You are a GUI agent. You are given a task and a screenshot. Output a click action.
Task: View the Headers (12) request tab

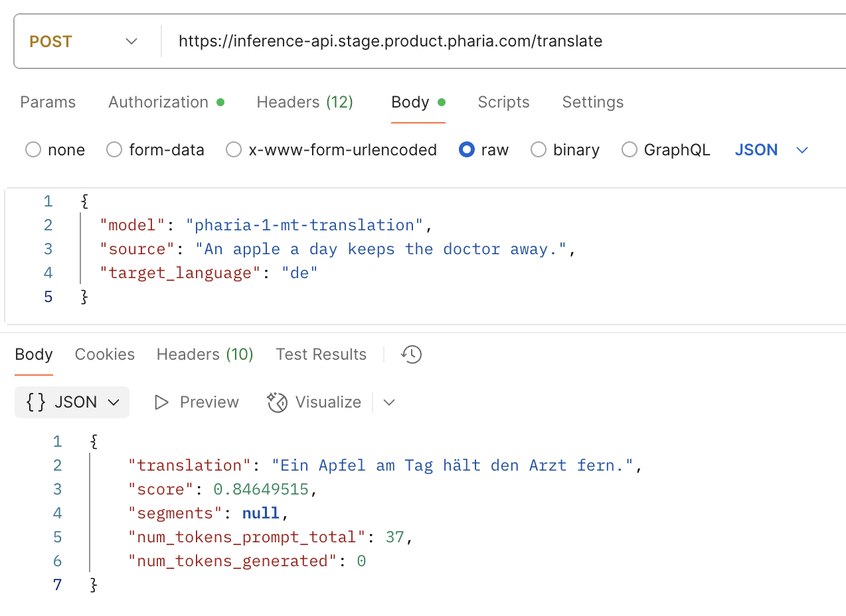click(x=304, y=102)
